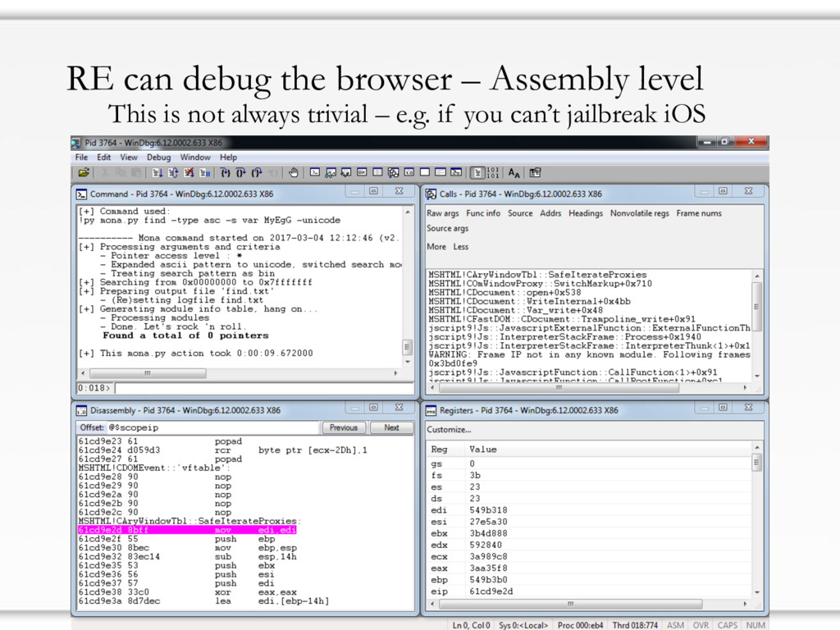This screenshot has height=630, width=840.
Task: Click the Calls window title icon
Action: pyautogui.click(x=431, y=194)
